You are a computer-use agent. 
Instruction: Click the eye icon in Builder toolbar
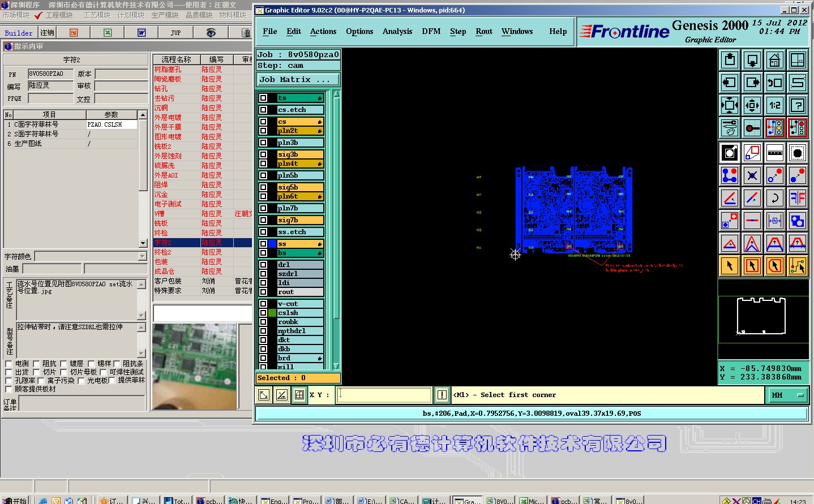pos(211,33)
